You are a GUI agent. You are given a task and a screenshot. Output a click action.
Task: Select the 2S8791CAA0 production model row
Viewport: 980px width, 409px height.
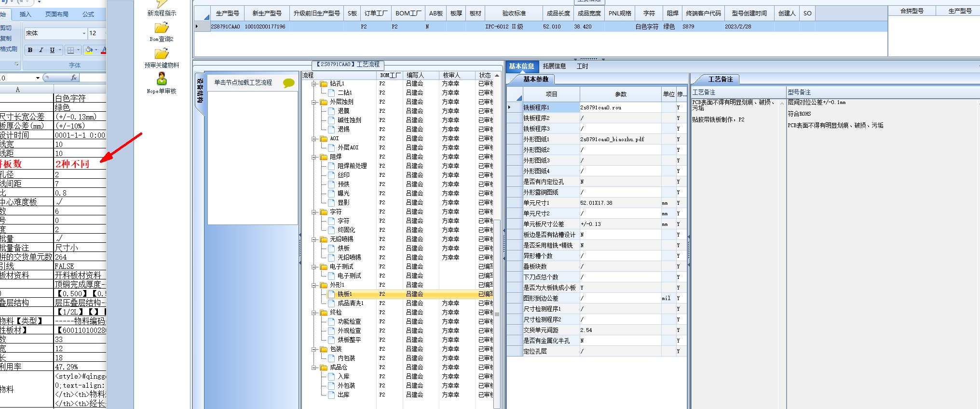pos(540,26)
